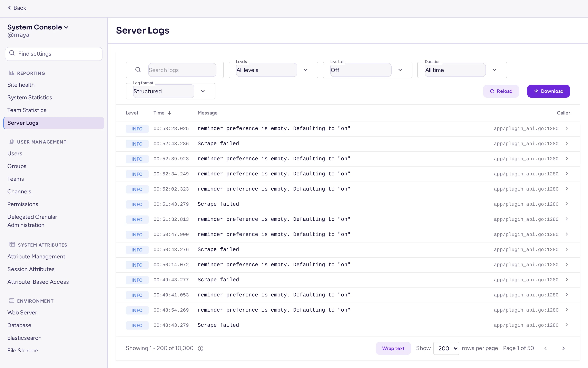Click the Showing 1 - 200 of 10,000 text
The image size is (588, 368).
[160, 348]
